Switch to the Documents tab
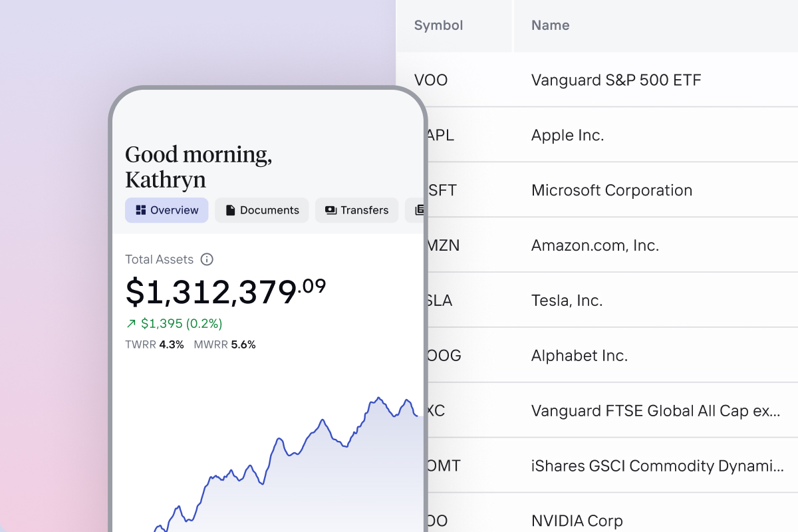Viewport: 798px width, 532px height. [x=261, y=210]
